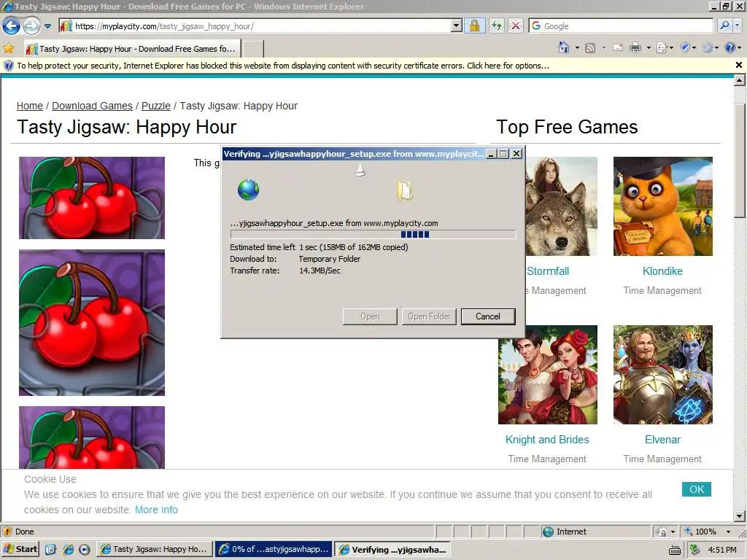Accept cookies with the OK button
The width and height of the screenshot is (747, 560).
tap(697, 489)
